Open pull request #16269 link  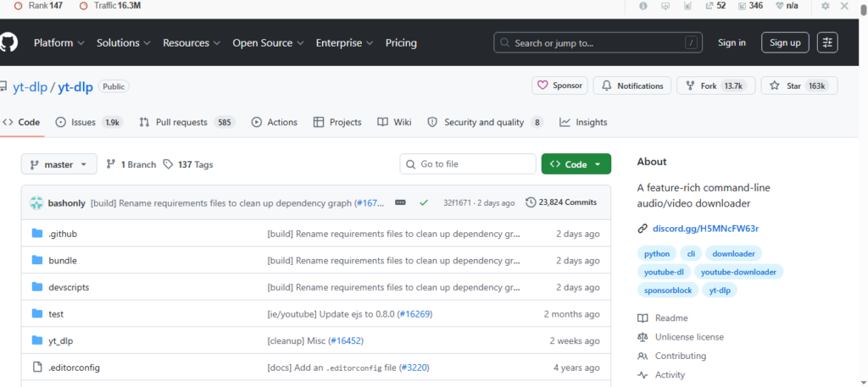(x=415, y=314)
